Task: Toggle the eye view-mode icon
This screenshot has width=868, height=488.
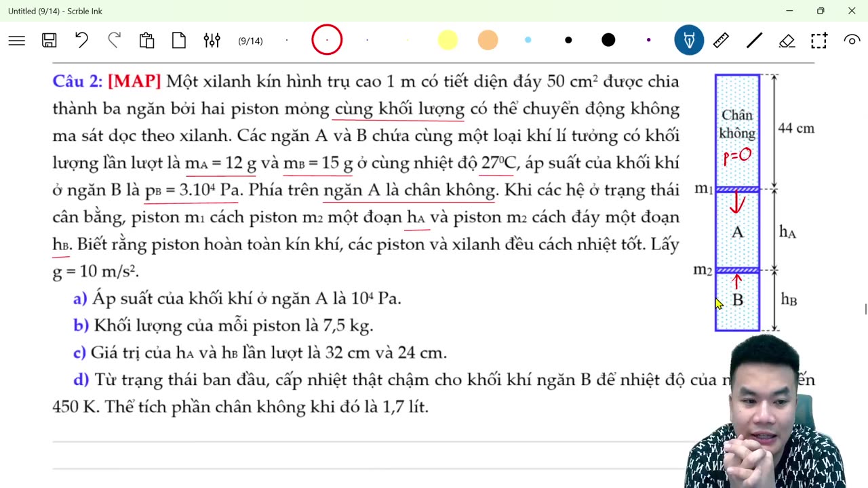Action: coord(852,41)
